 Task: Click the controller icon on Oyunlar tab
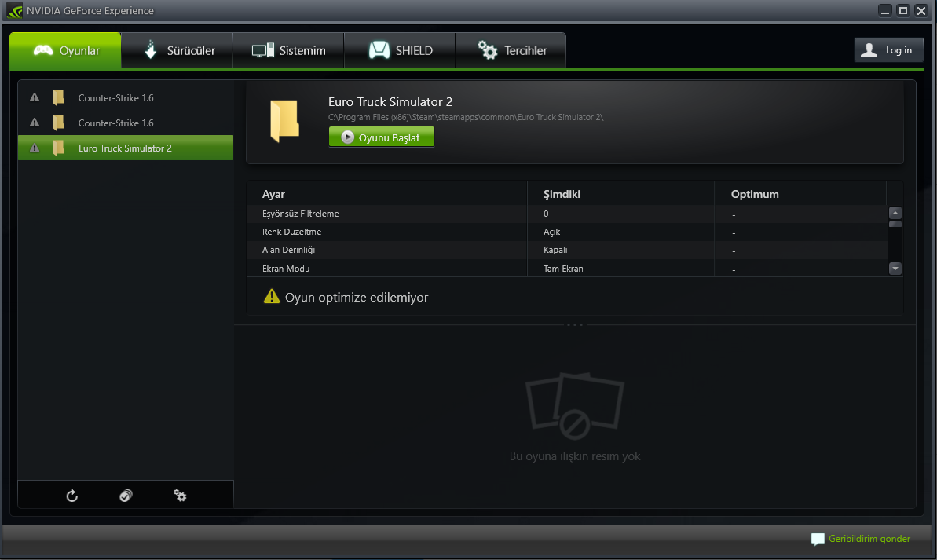43,50
